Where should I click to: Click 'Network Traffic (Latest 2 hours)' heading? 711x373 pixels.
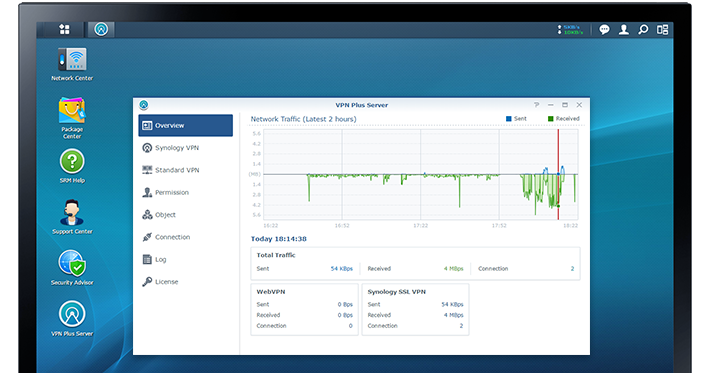pos(303,119)
